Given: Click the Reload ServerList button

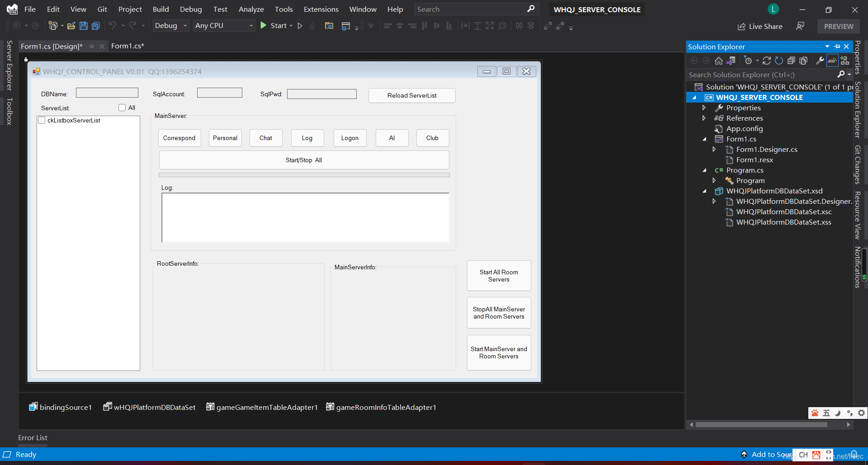Looking at the screenshot, I should coord(412,95).
